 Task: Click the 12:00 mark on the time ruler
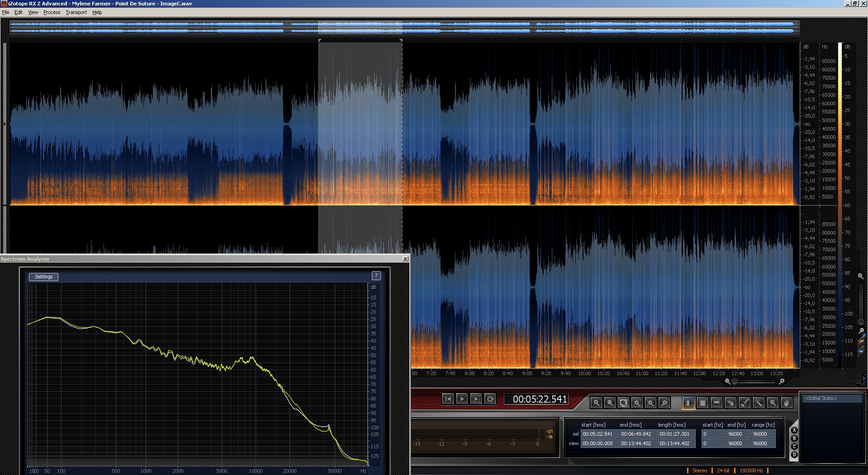(699, 373)
